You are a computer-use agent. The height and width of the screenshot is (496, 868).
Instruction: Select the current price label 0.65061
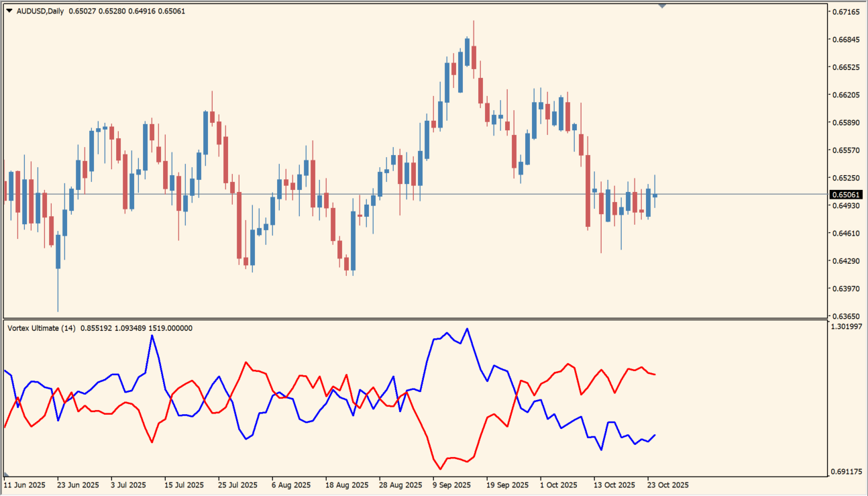847,195
